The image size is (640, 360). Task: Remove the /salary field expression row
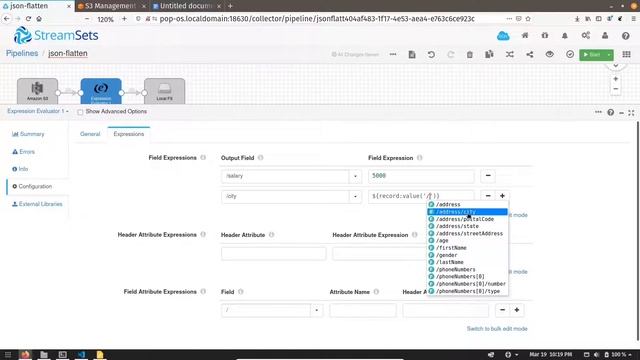pyautogui.click(x=488, y=176)
